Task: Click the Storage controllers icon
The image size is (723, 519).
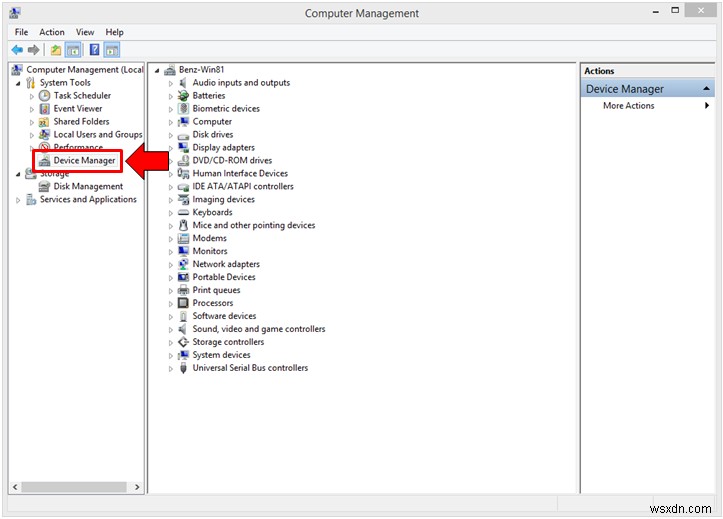Action: point(183,342)
